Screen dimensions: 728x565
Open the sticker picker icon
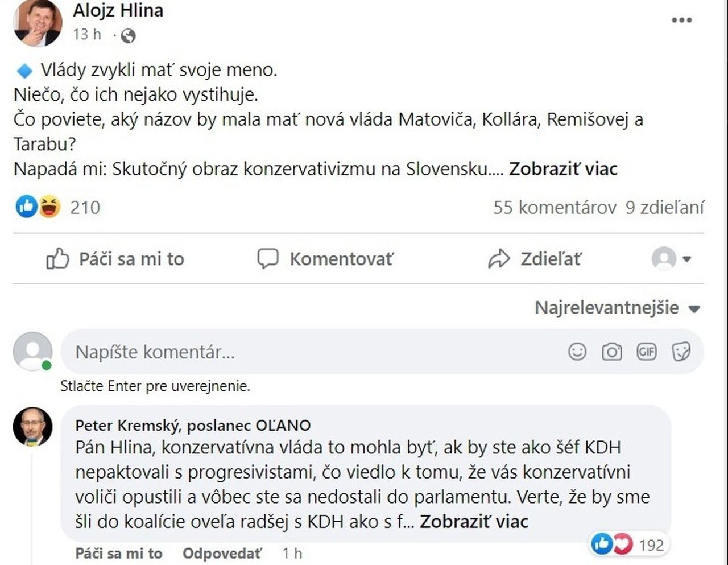681,352
